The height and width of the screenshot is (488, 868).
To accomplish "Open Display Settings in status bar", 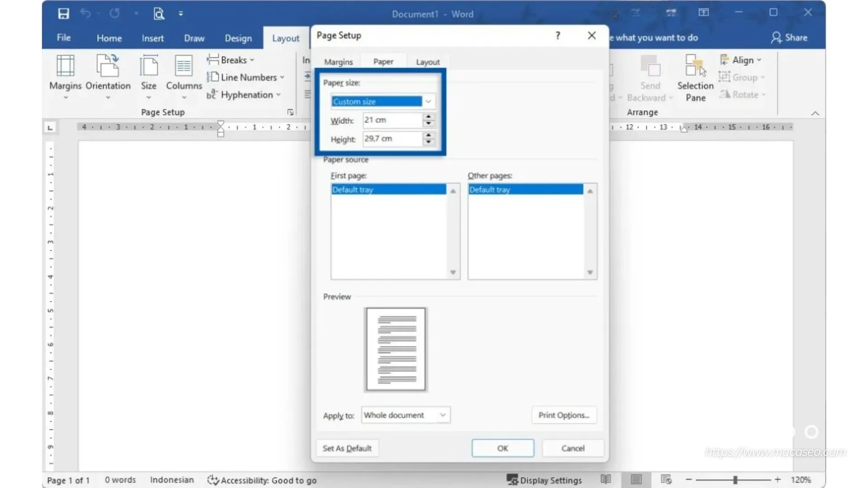I will coord(544,480).
